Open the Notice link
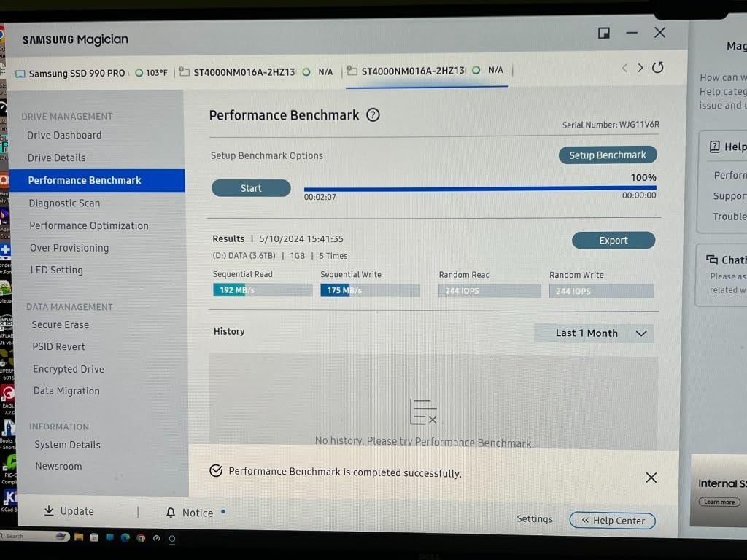This screenshot has height=560, width=747. click(x=198, y=513)
